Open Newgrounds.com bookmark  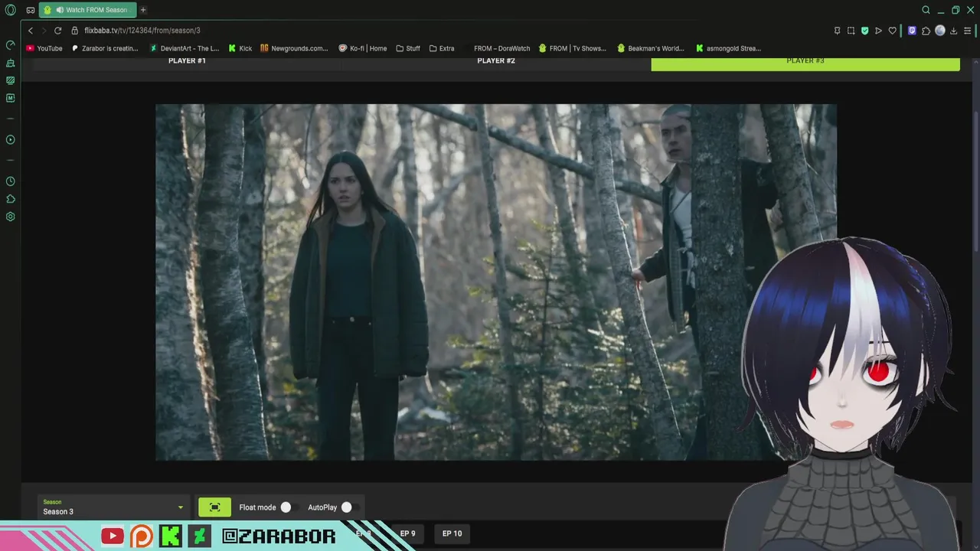point(294,48)
